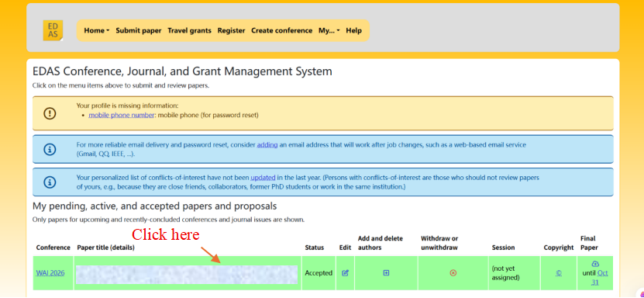Select Create conference in navigation bar
The image size is (644, 298).
pos(282,30)
